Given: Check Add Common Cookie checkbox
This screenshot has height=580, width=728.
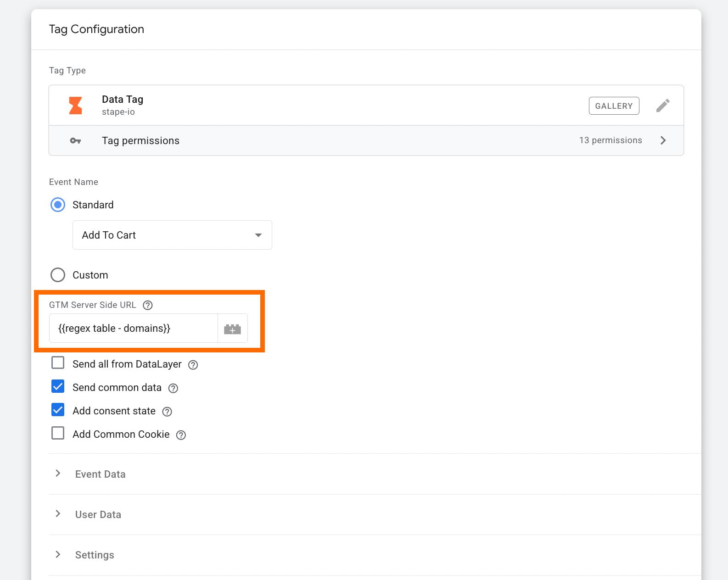Looking at the screenshot, I should tap(58, 433).
